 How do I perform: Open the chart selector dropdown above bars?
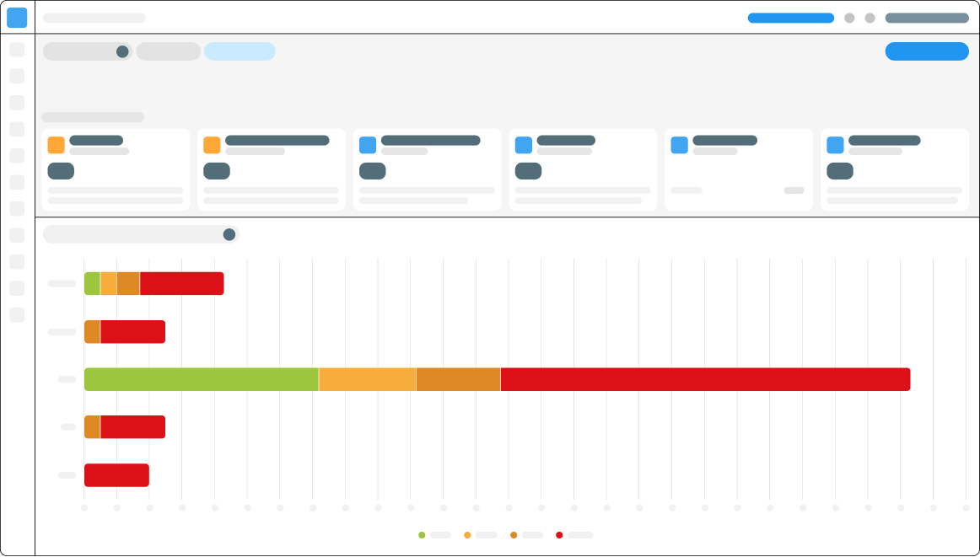pyautogui.click(x=141, y=234)
